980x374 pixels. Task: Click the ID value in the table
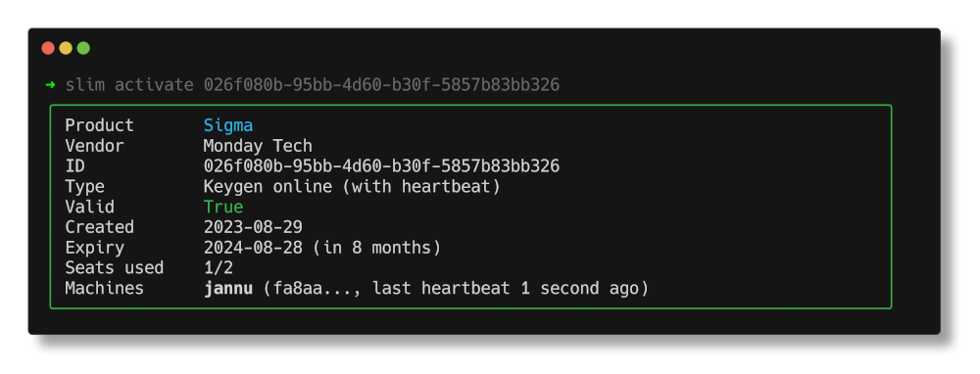click(381, 166)
